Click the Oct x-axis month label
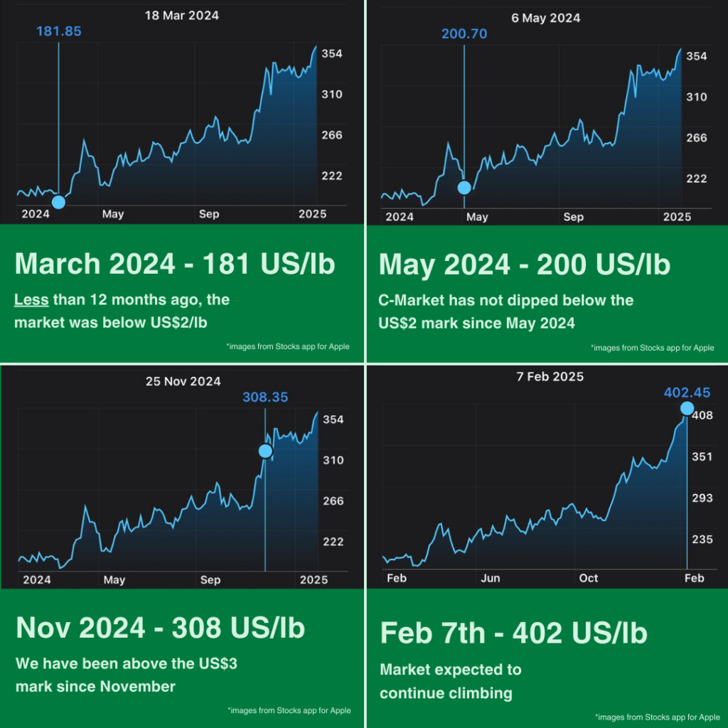Screen dimensions: 728x728 (589, 578)
